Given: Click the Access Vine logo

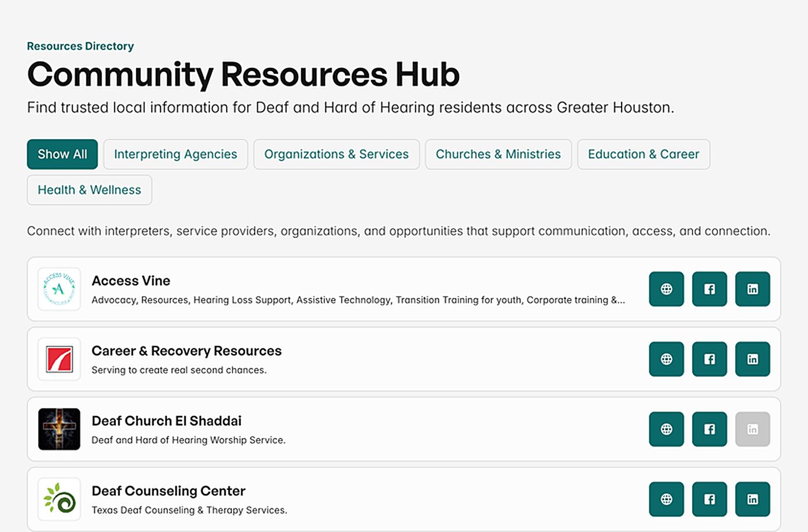Looking at the screenshot, I should (x=59, y=289).
